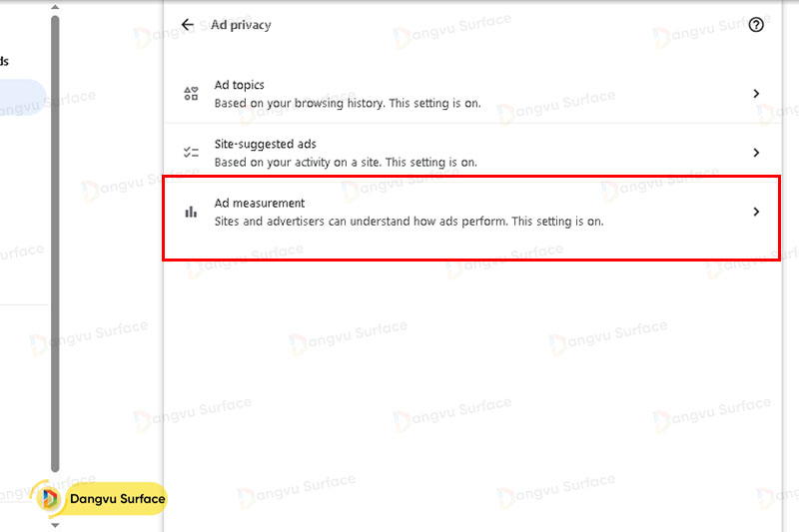Screen dimensions: 799x532
Task: Click the scrollbar down arrow in sidebar
Action: click(x=55, y=524)
